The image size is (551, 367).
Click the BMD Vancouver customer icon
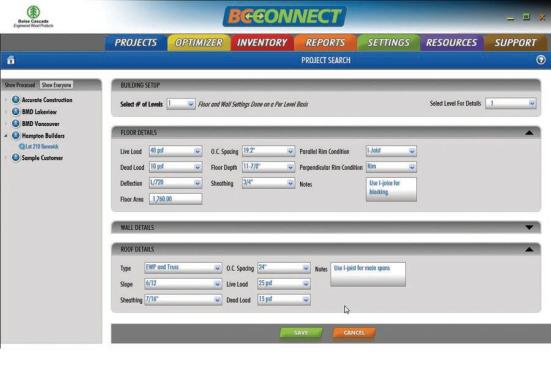(x=15, y=123)
